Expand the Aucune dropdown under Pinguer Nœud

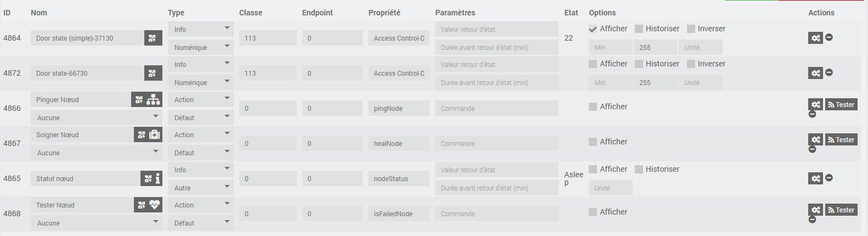point(97,117)
